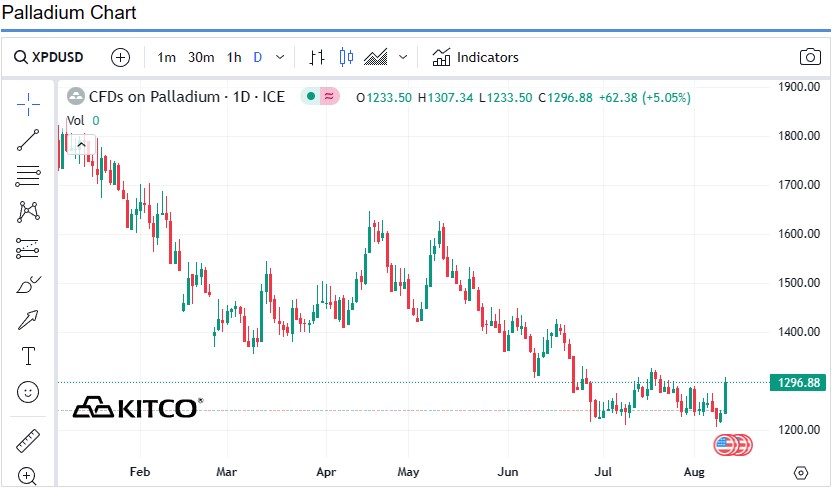This screenshot has height=490, width=833.
Task: Choose the XABCD pattern tool
Action: (28, 212)
